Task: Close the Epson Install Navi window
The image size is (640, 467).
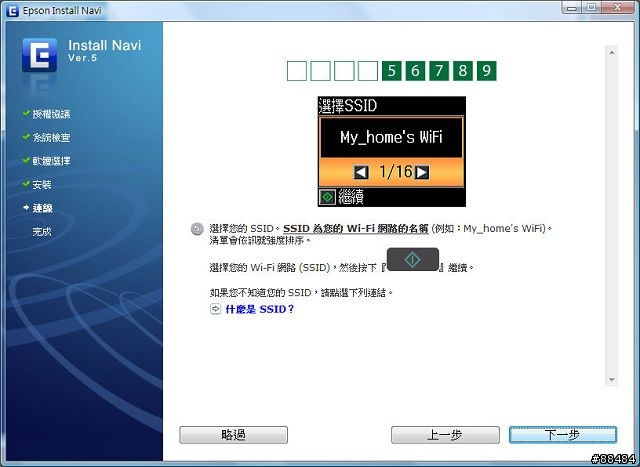Action: click(x=618, y=7)
